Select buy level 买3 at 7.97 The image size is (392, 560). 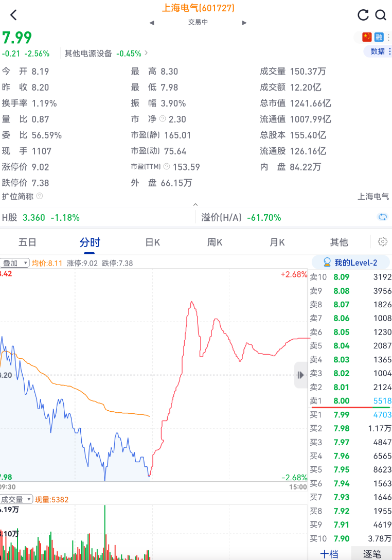[350, 442]
